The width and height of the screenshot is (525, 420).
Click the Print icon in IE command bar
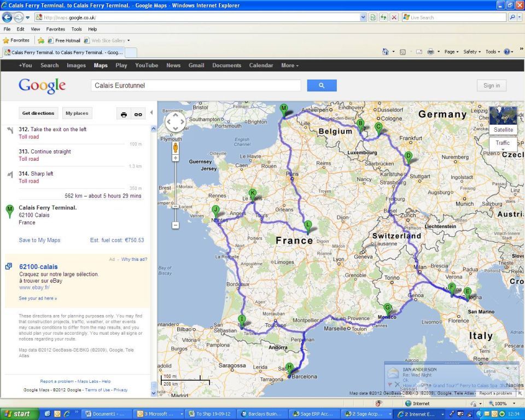click(430, 51)
